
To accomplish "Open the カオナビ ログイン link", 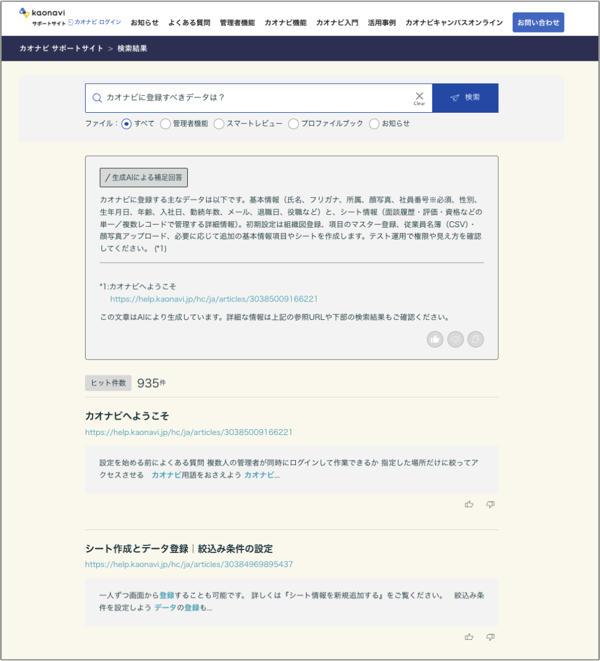I will [95, 22].
